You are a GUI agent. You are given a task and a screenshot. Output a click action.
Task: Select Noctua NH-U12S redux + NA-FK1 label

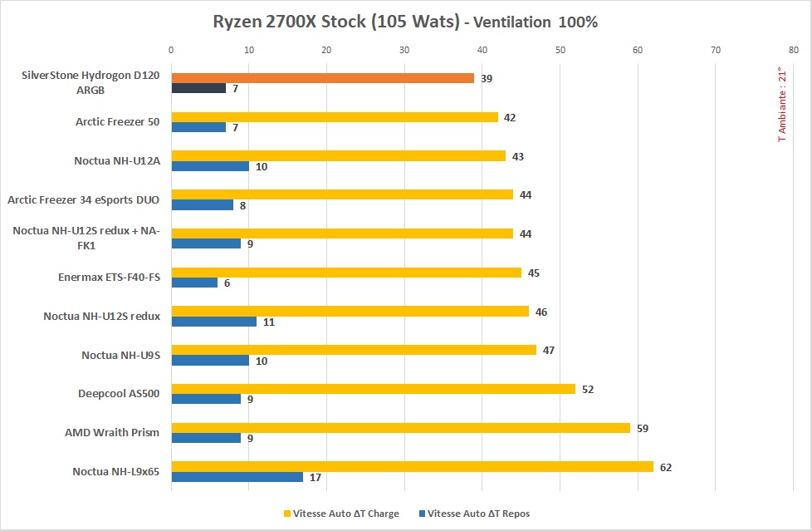(86, 238)
